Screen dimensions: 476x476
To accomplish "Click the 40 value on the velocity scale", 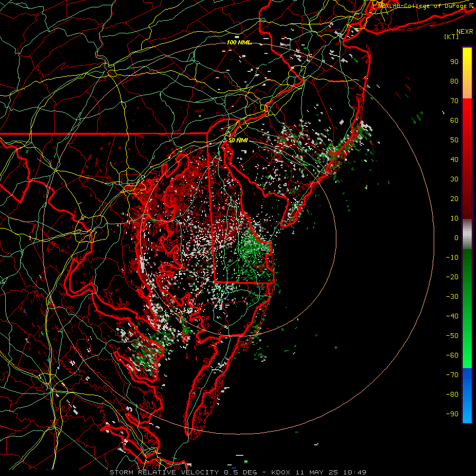I will coord(454,159).
